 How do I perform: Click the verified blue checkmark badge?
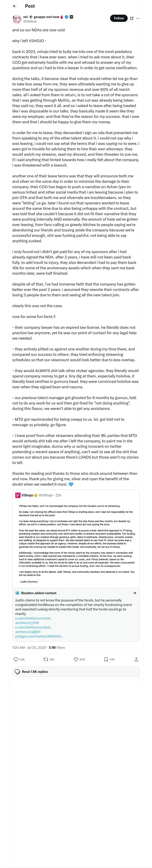click(66, 17)
